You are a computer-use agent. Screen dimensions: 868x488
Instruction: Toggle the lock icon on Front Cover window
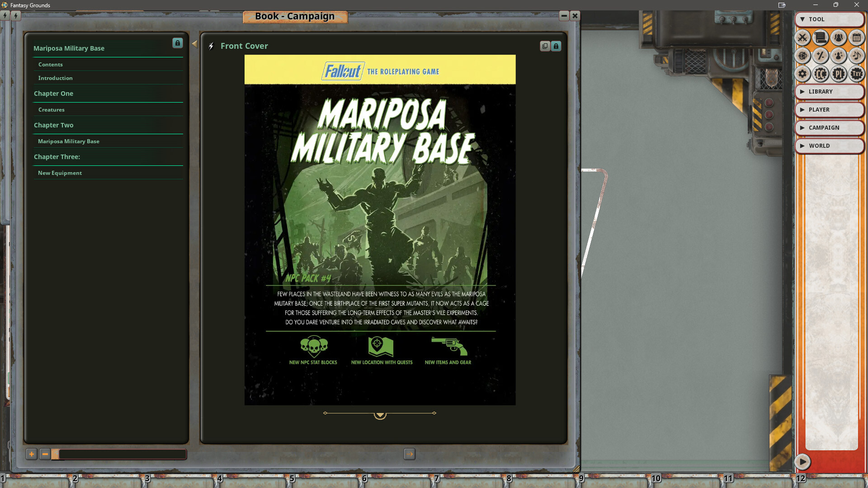[x=556, y=46]
